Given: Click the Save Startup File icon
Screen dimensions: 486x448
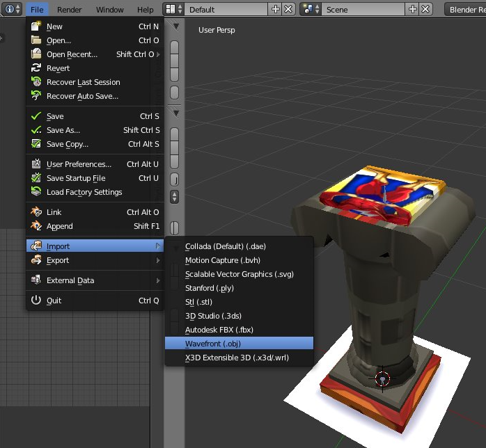Looking at the screenshot, I should click(36, 178).
